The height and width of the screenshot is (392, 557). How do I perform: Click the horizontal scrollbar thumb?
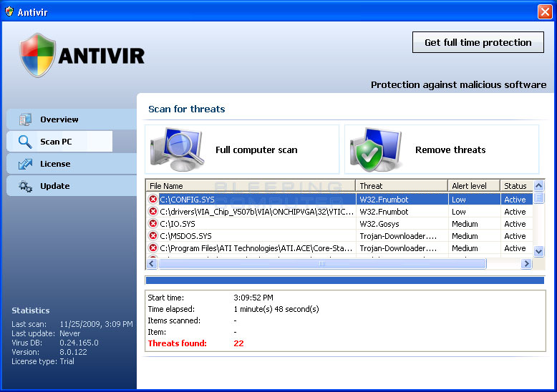point(321,264)
